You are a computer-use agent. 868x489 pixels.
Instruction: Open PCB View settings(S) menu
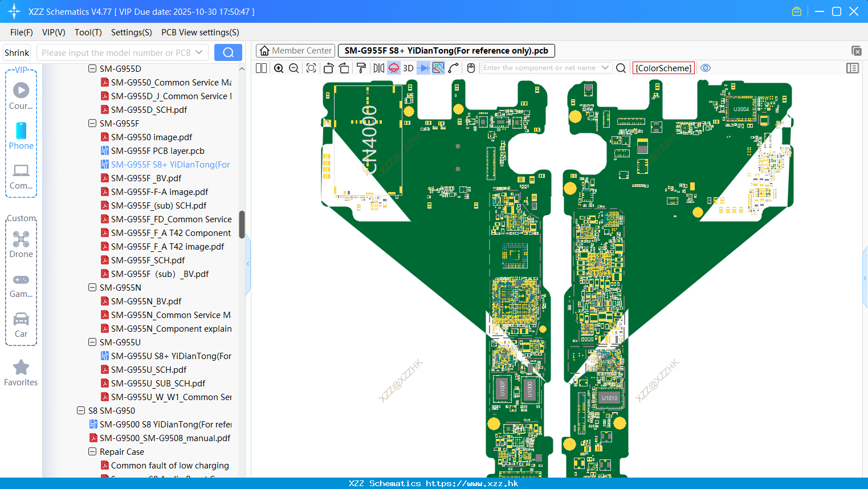200,32
